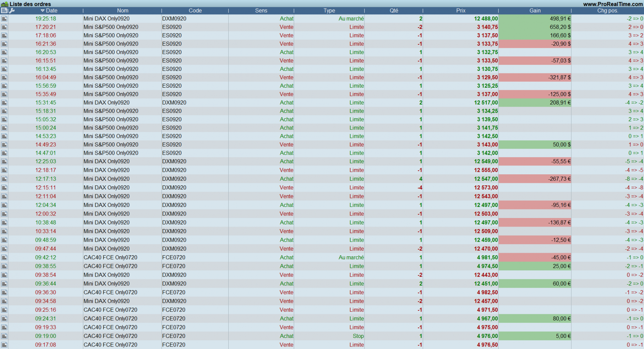Open details icon for the 17:18:06 order

4,35
